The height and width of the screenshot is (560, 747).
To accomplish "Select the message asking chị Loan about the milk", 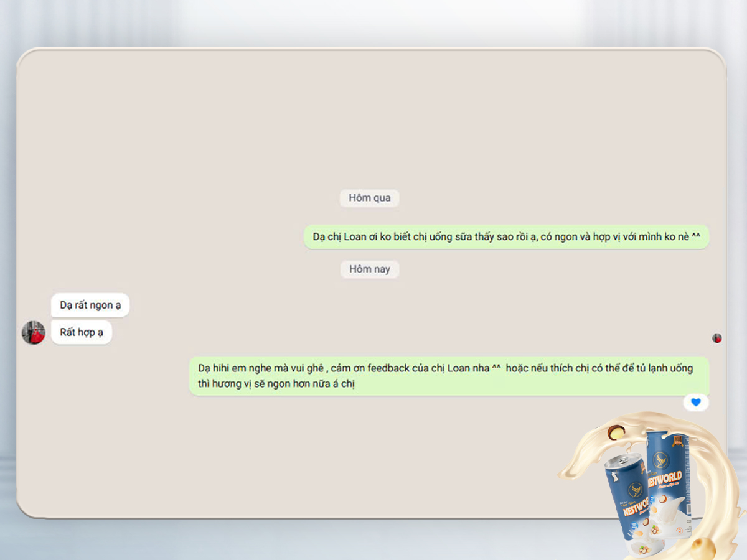I will point(506,237).
